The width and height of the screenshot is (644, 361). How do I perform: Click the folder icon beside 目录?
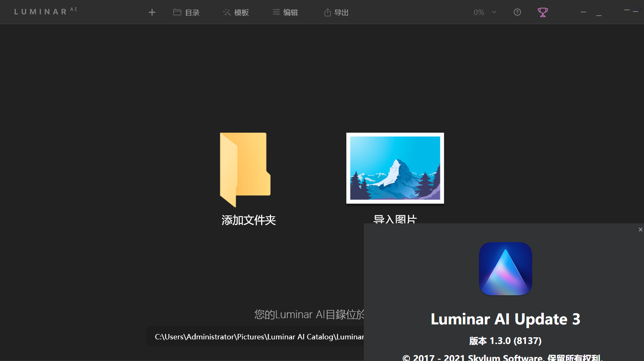coord(176,12)
